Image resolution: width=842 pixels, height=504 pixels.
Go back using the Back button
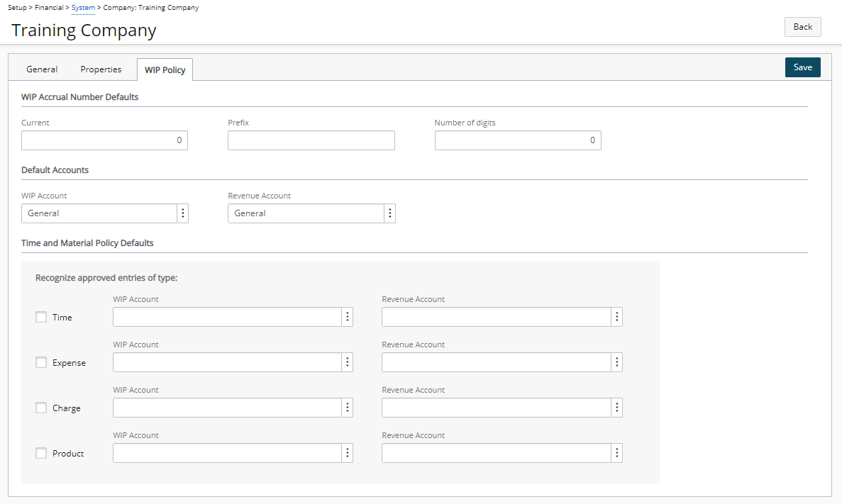pos(803,27)
